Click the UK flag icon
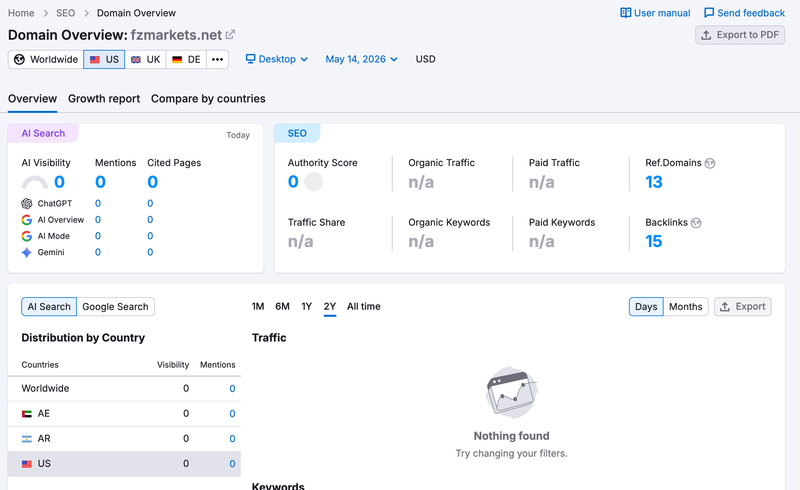This screenshot has width=800, height=490. tap(136, 60)
